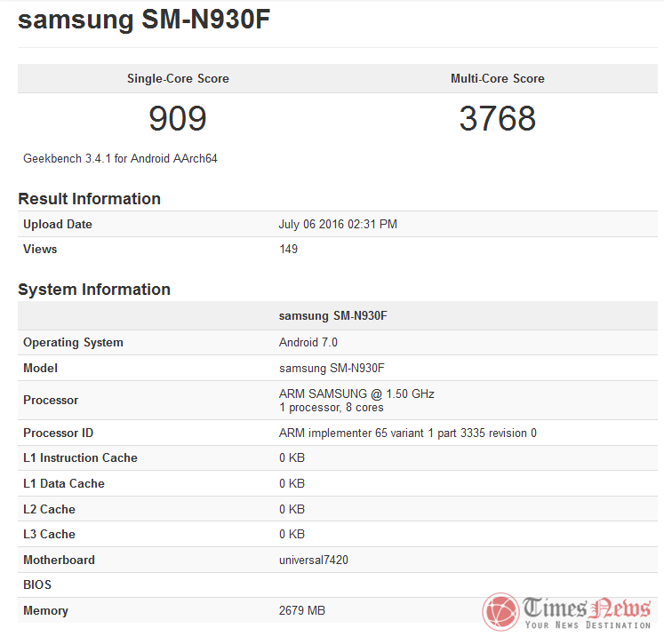This screenshot has height=644, width=664.
Task: Click the Times News globe logo icon
Action: point(500,612)
